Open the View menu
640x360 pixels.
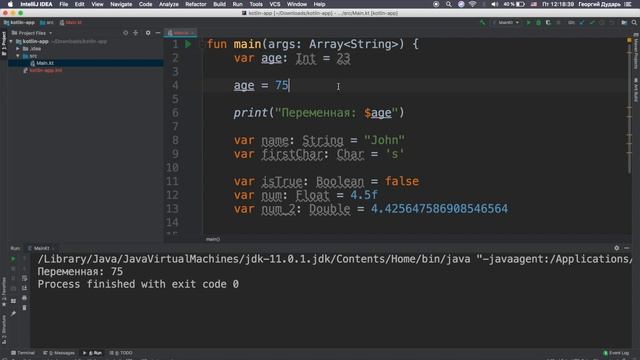pyautogui.click(x=97, y=4)
